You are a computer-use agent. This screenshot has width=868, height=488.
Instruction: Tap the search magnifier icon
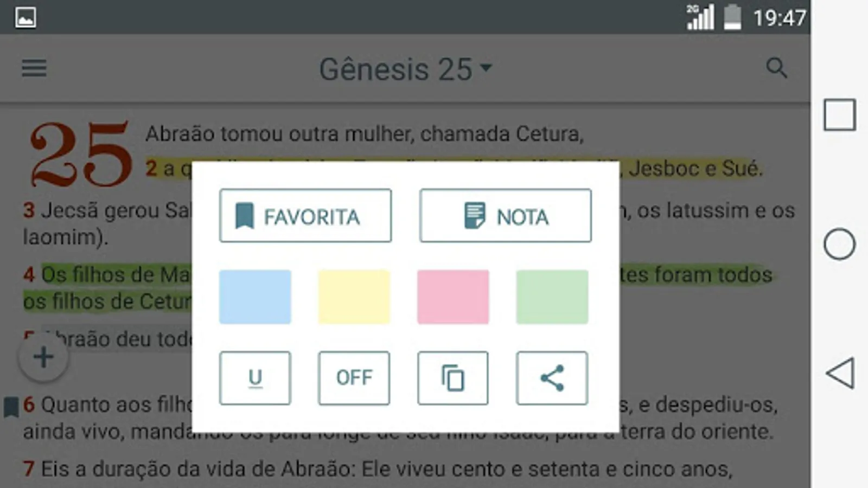point(776,68)
